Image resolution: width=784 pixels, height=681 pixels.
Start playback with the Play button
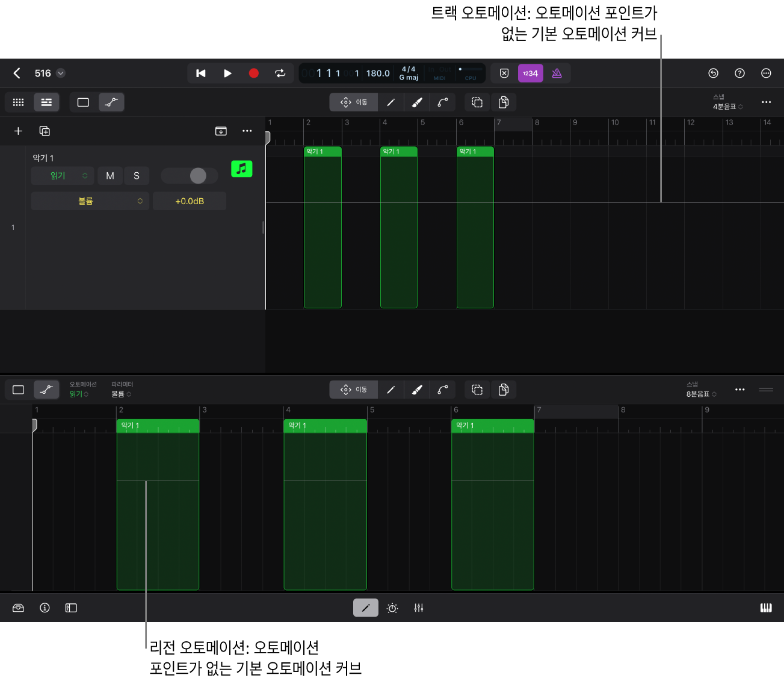click(227, 73)
